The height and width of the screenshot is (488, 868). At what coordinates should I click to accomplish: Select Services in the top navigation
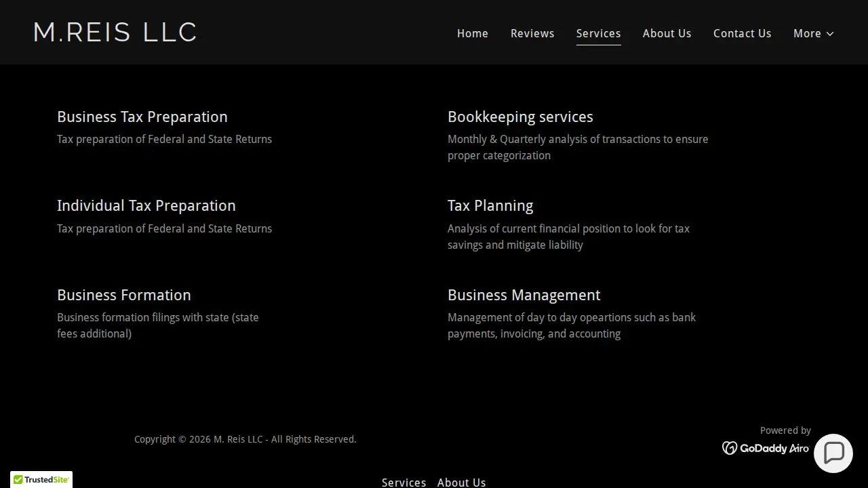click(599, 33)
